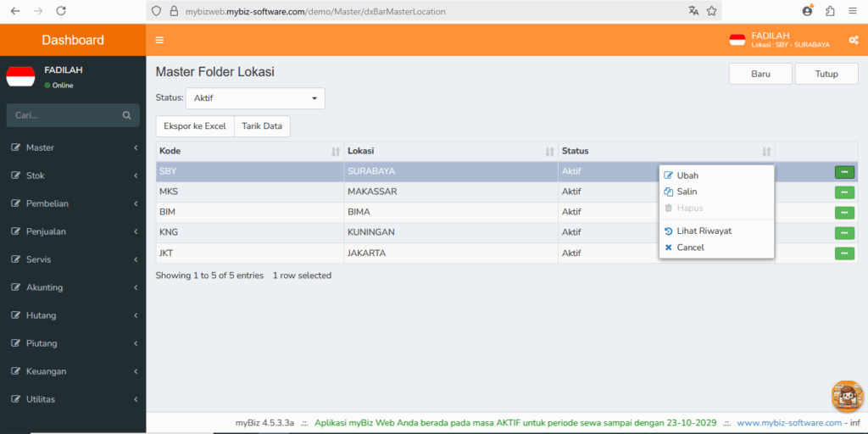The image size is (868, 434).
Task: Select the MAKASSAR table cell
Action: point(451,192)
